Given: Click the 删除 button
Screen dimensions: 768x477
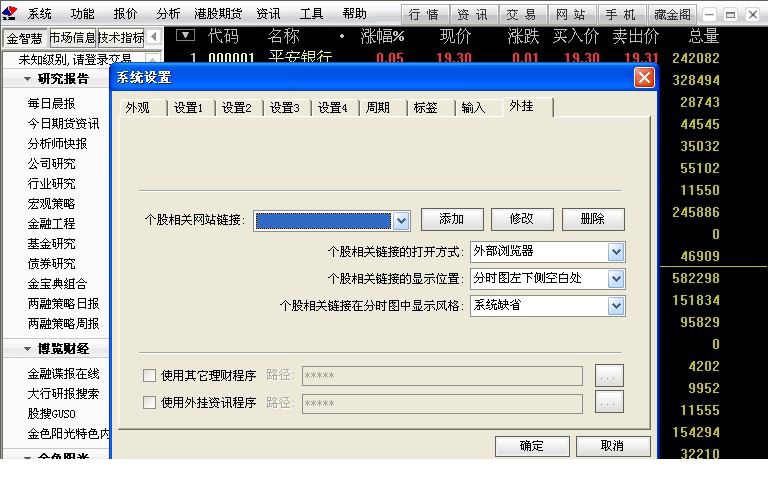Looking at the screenshot, I should [593, 219].
